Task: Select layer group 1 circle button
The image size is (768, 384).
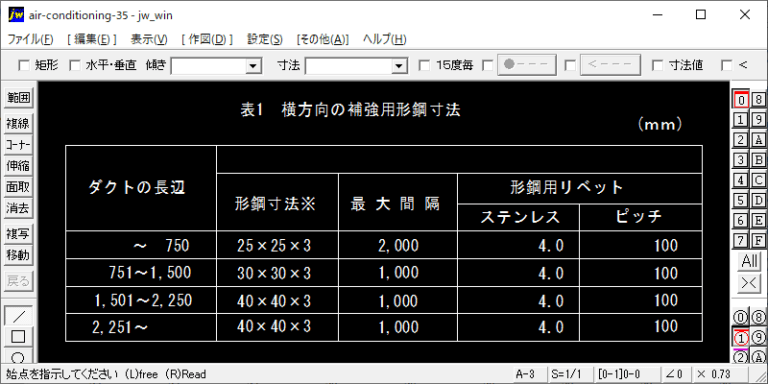Action: (x=741, y=337)
